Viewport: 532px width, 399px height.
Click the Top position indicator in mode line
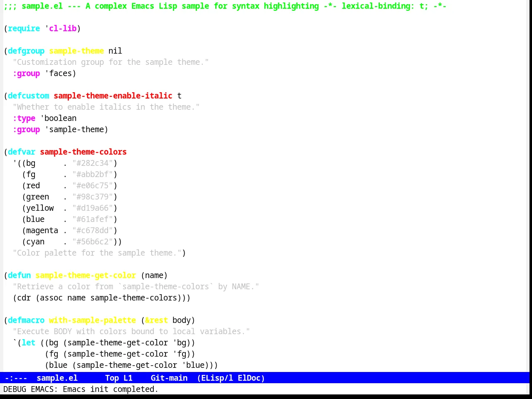[x=112, y=378]
